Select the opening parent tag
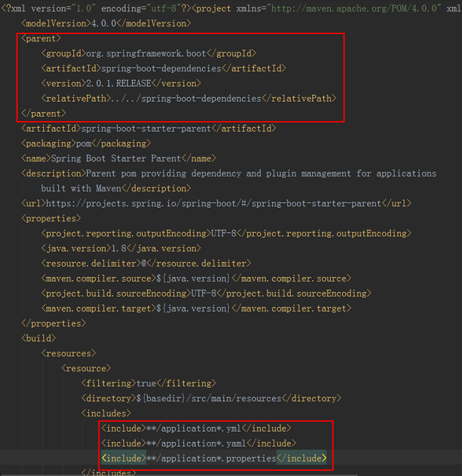This screenshot has height=476, width=462. pyautogui.click(x=41, y=39)
